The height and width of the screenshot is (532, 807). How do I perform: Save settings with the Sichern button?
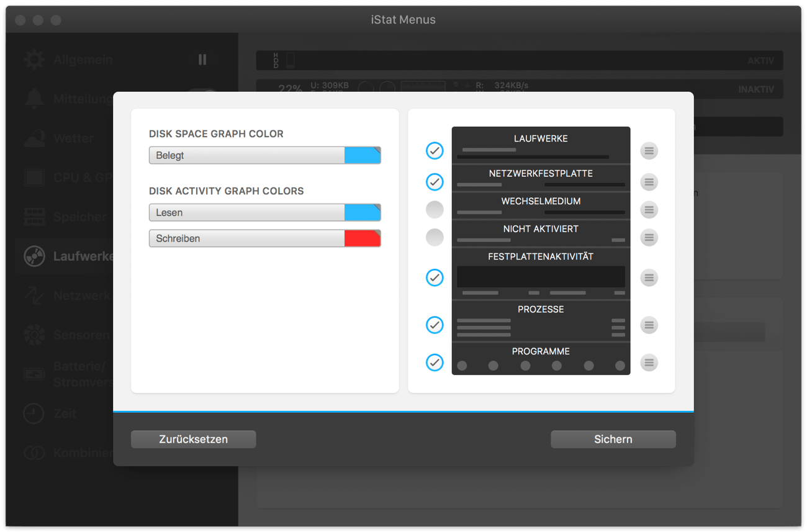point(613,439)
